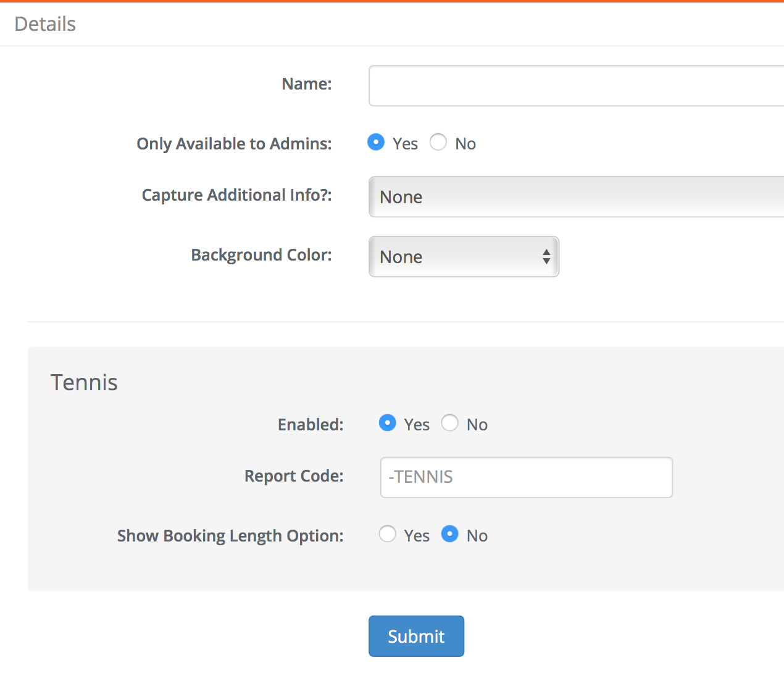Select No for Show Booking Length Option
The image size is (784, 673).
pyautogui.click(x=450, y=534)
